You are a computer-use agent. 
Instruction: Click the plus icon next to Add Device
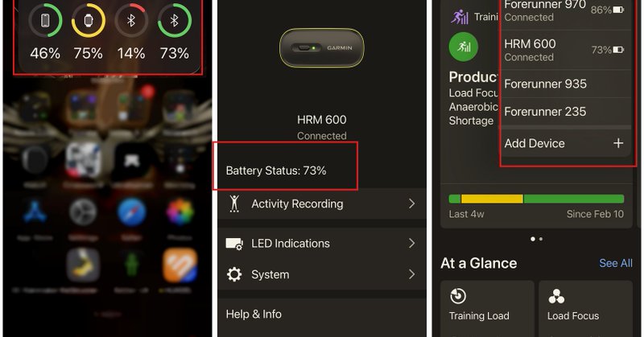[x=618, y=143]
